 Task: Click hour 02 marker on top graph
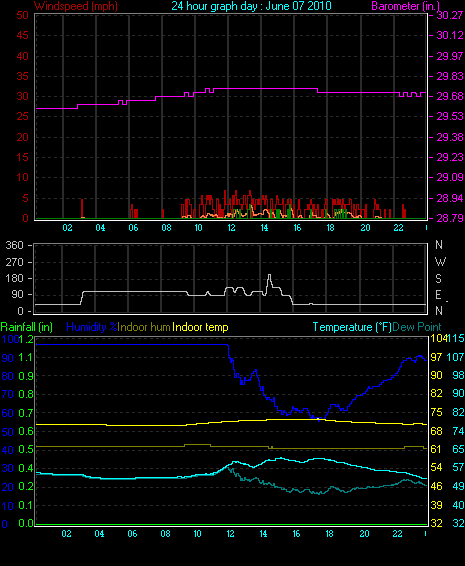[x=67, y=228]
